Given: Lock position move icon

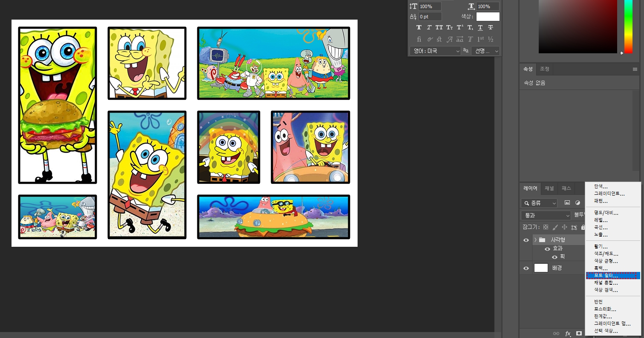Looking at the screenshot, I should [x=564, y=227].
